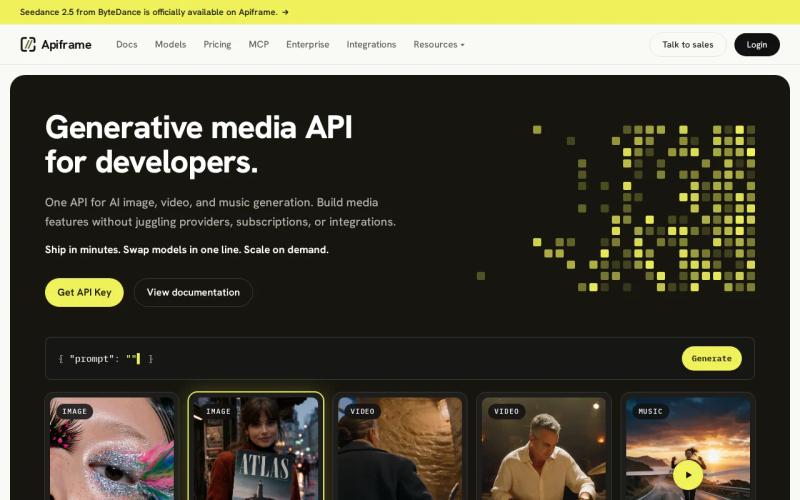
Task: Click Get API Key button
Action: pos(84,292)
